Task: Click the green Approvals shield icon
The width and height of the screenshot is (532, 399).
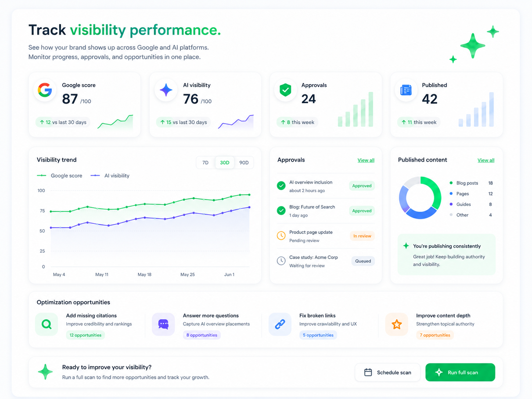Action: pyautogui.click(x=285, y=90)
